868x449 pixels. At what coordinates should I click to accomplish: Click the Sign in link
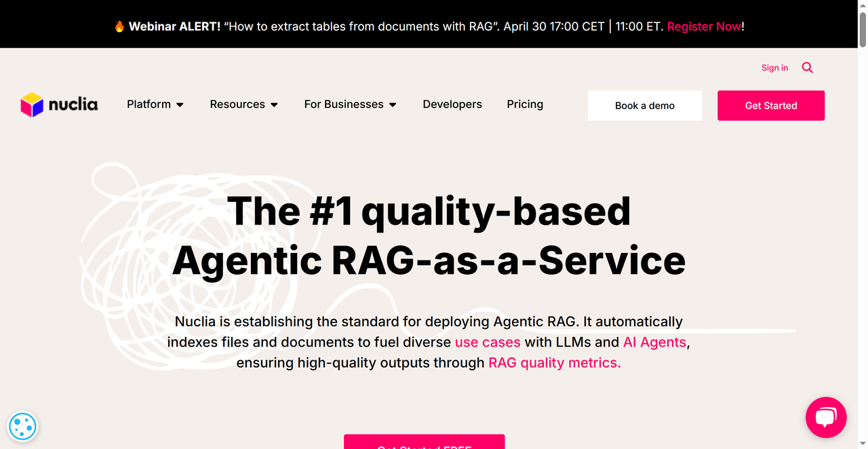774,68
